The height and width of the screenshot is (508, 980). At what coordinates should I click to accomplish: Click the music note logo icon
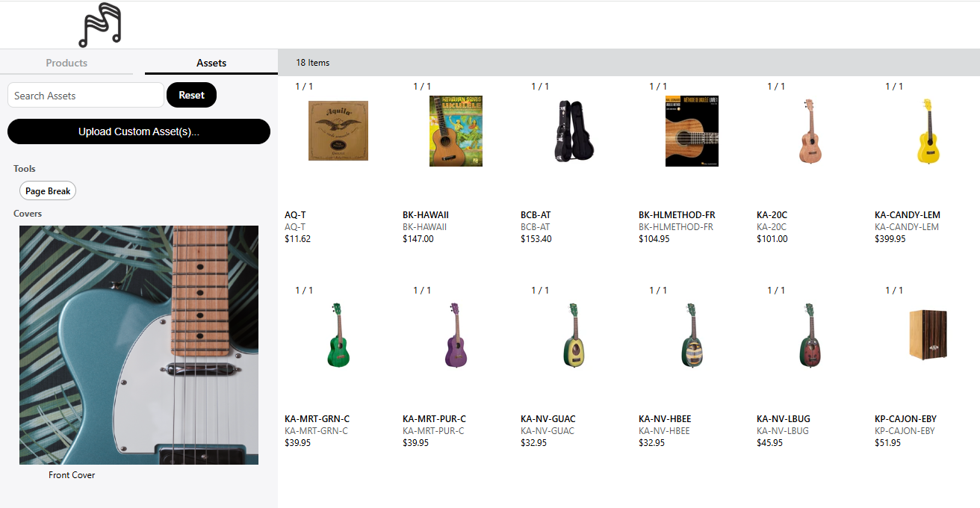pyautogui.click(x=100, y=25)
